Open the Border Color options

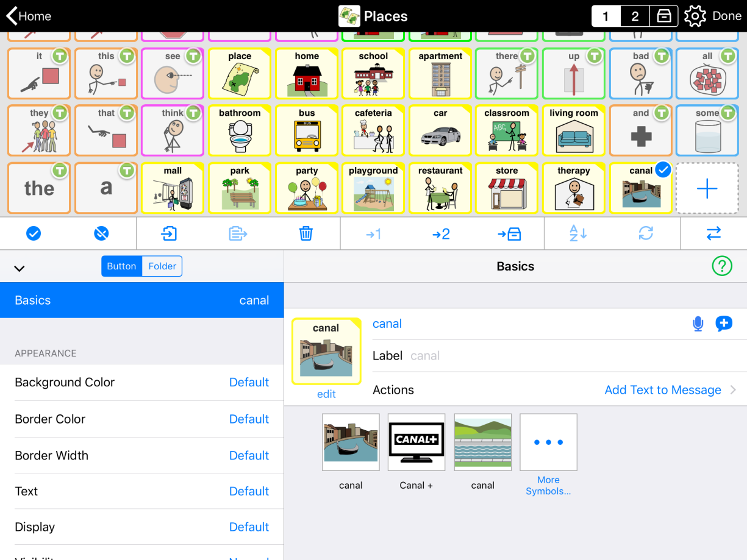point(141,419)
